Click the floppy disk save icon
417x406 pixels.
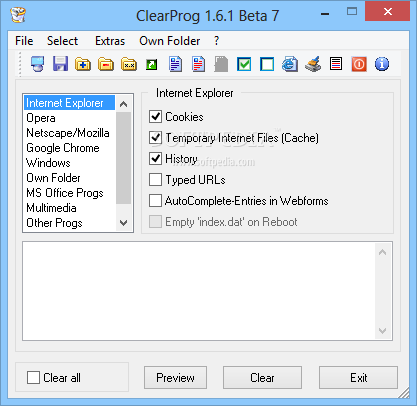coord(60,64)
